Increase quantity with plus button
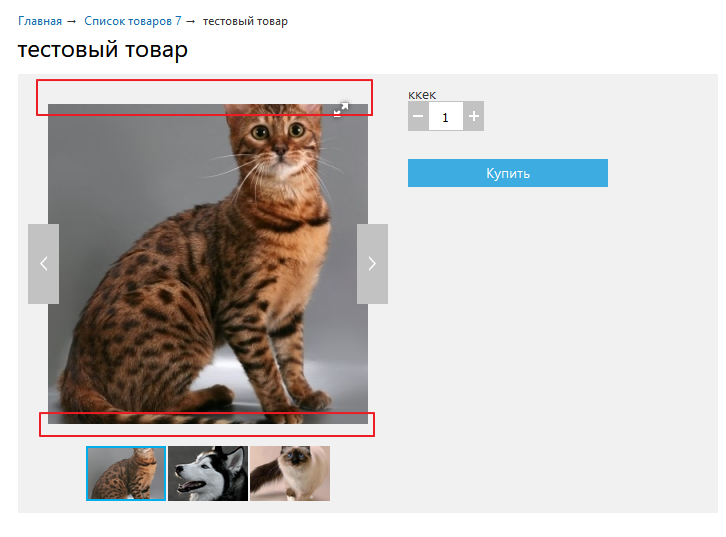Viewport: 726px width, 537px height. coord(474,117)
